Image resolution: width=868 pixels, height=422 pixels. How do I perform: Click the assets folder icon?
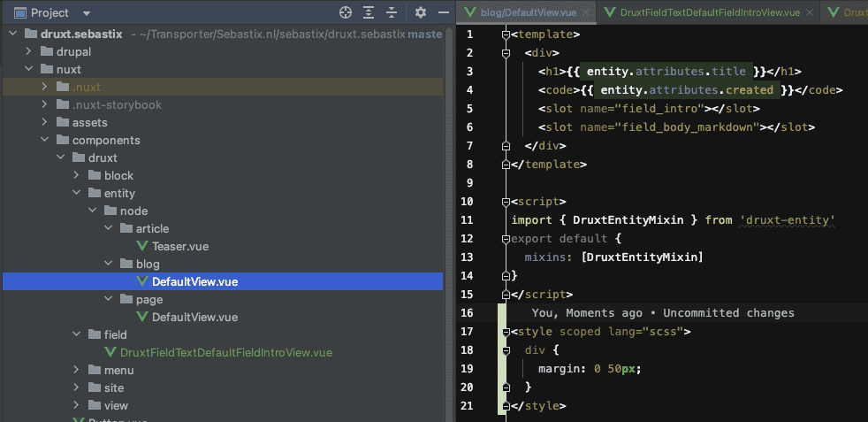63,122
